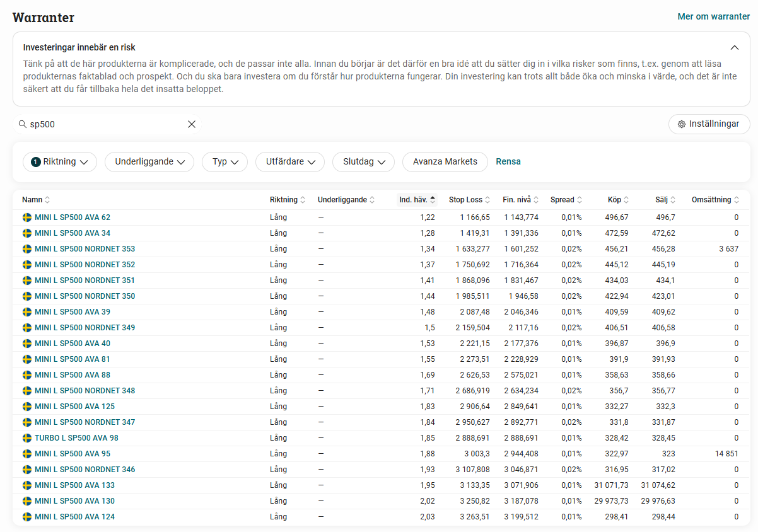
Task: Open the Slutdag filter dropdown
Action: [x=363, y=162]
